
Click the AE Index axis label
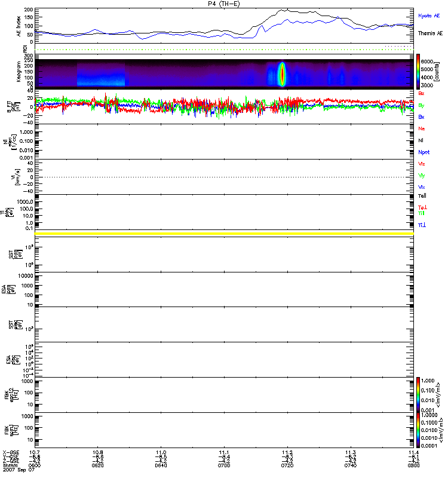(19, 26)
